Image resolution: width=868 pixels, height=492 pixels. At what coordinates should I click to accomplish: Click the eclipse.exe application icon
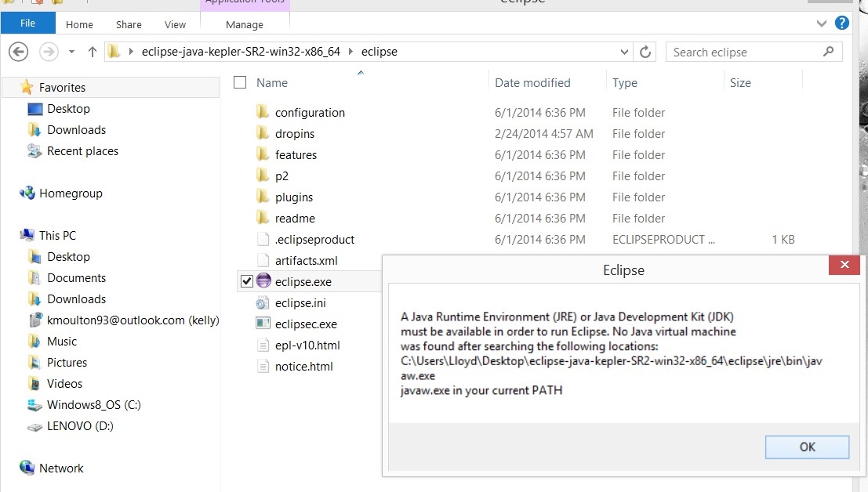click(x=263, y=280)
